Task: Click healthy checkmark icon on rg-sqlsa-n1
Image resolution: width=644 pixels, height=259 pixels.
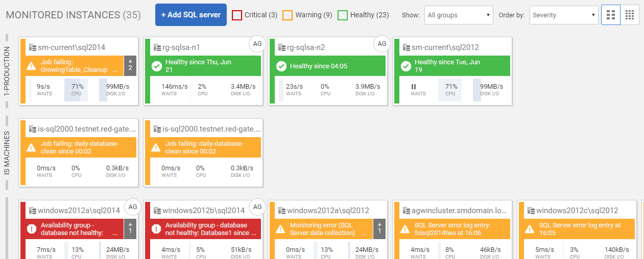Action: point(156,66)
